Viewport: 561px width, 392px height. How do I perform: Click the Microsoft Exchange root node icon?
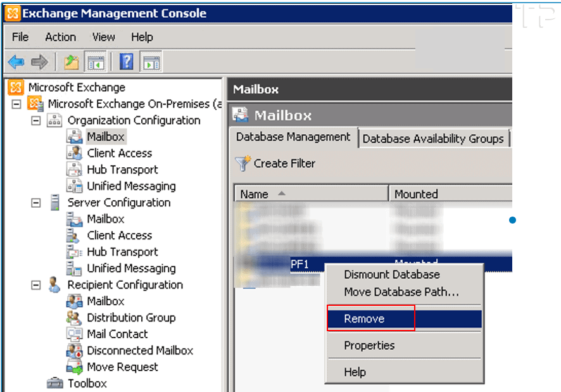pos(16,87)
